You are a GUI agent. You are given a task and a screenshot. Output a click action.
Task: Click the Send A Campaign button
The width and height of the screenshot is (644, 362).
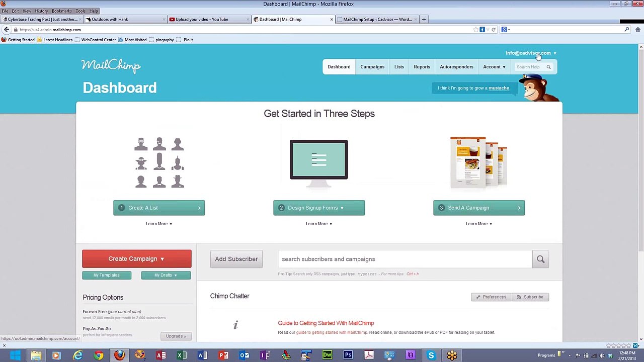click(x=479, y=208)
